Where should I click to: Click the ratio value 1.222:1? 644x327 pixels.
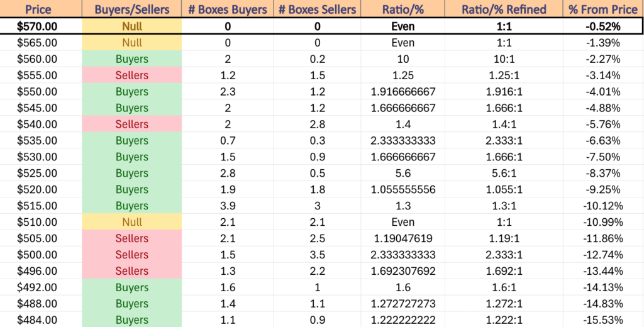click(504, 319)
